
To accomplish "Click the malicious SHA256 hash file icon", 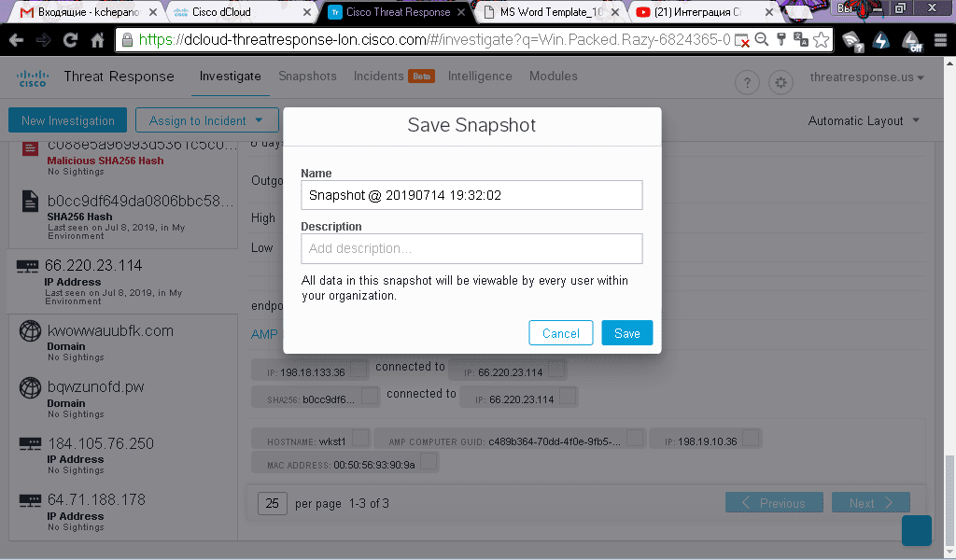I will tap(30, 148).
